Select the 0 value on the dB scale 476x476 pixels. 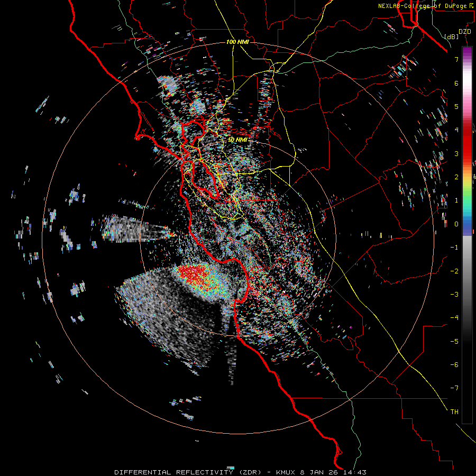coord(456,224)
